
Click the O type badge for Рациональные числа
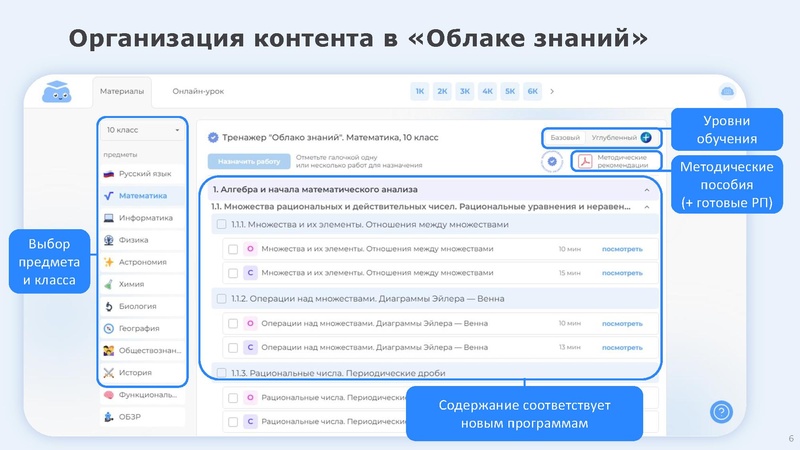click(250, 397)
